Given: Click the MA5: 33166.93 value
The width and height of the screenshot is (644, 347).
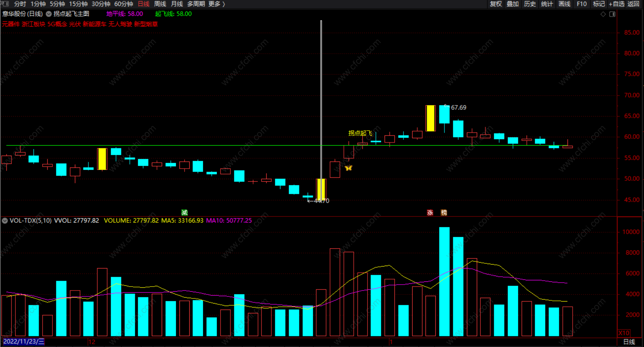Looking at the screenshot, I should pos(182,221).
